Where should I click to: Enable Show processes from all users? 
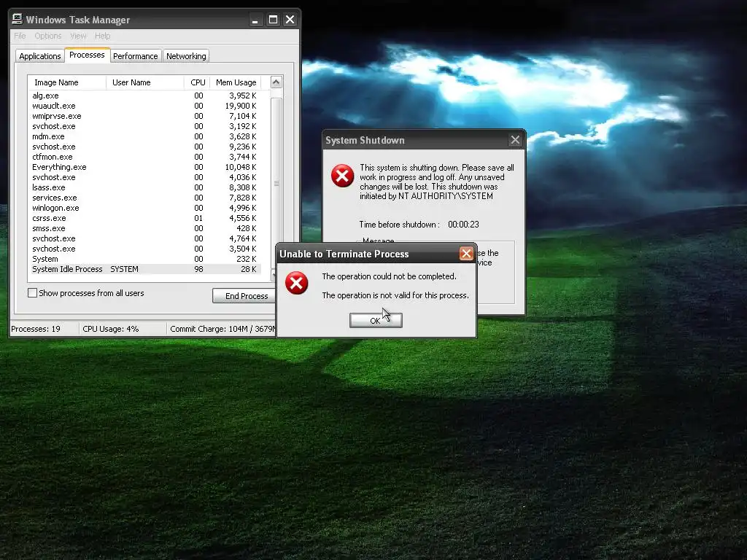click(32, 293)
